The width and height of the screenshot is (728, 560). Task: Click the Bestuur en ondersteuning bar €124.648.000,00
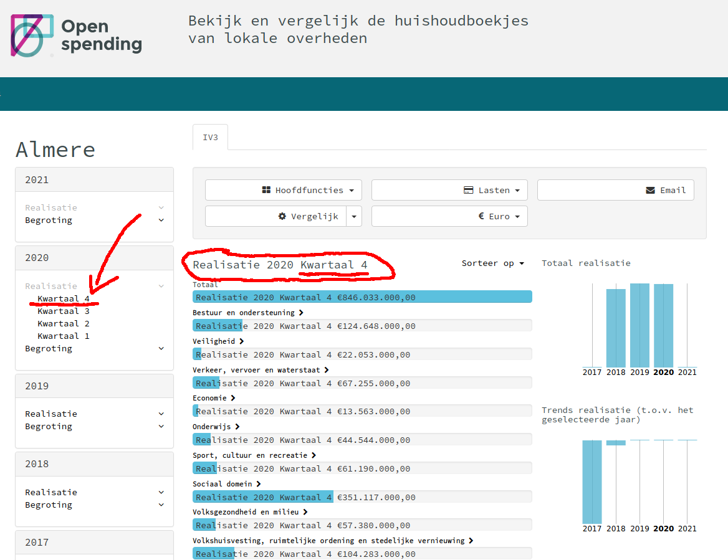click(x=362, y=326)
